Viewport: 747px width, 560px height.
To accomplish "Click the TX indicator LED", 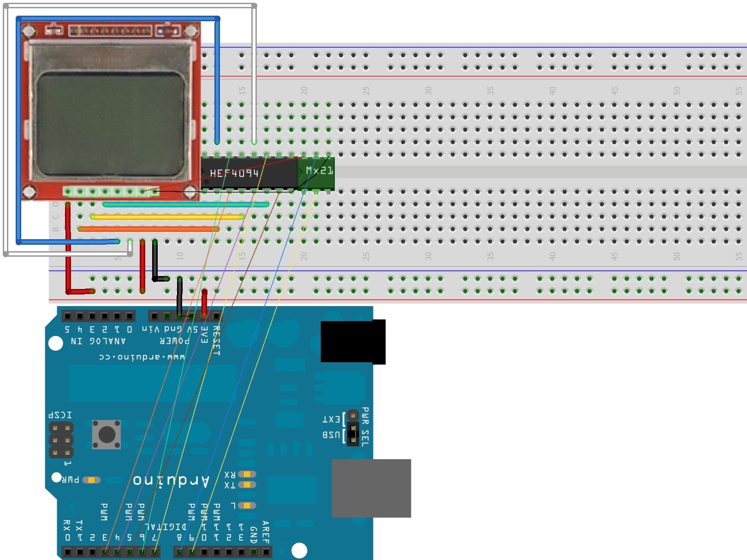I will [x=247, y=484].
